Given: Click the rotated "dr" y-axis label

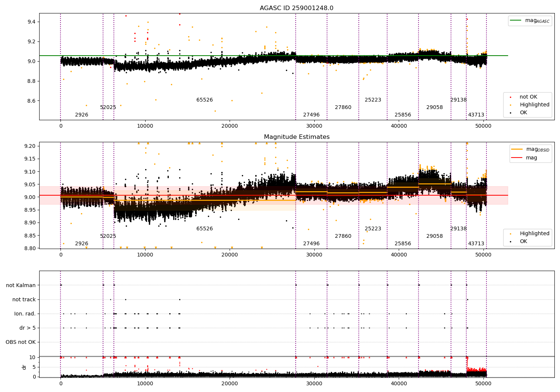Looking at the screenshot, I should pyautogui.click(x=24, y=367).
